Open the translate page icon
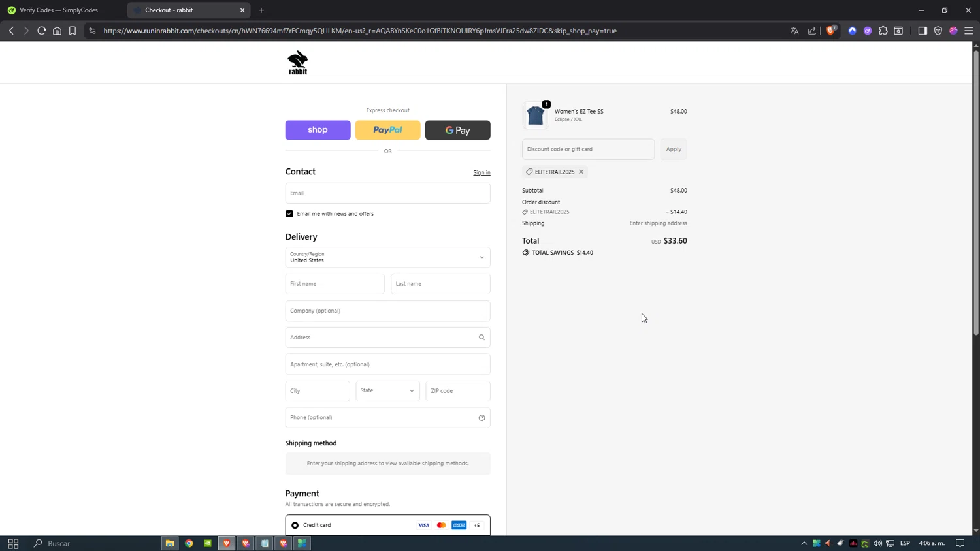980x551 pixels. pos(794,31)
